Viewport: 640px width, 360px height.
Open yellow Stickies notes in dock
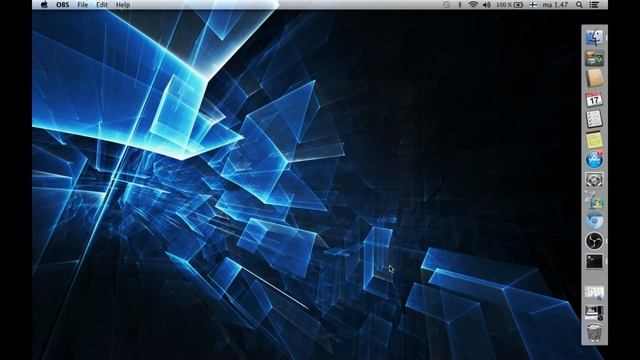pyautogui.click(x=594, y=140)
